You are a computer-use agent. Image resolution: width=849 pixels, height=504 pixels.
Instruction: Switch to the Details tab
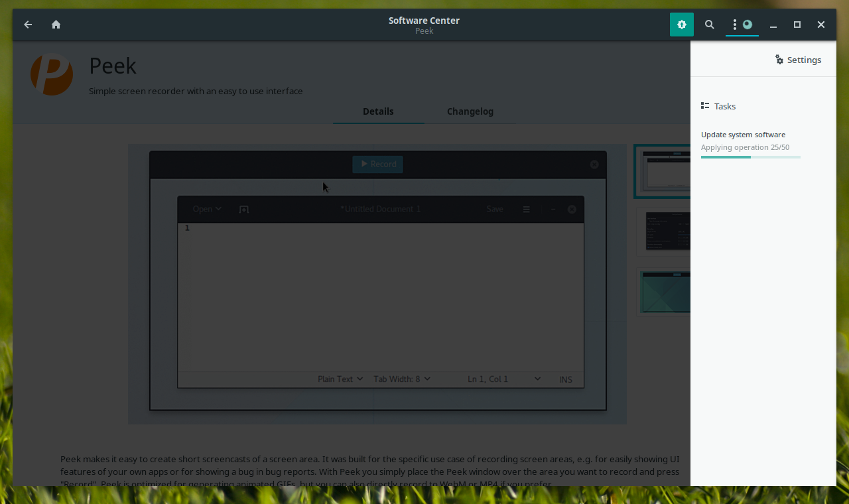[x=378, y=111]
